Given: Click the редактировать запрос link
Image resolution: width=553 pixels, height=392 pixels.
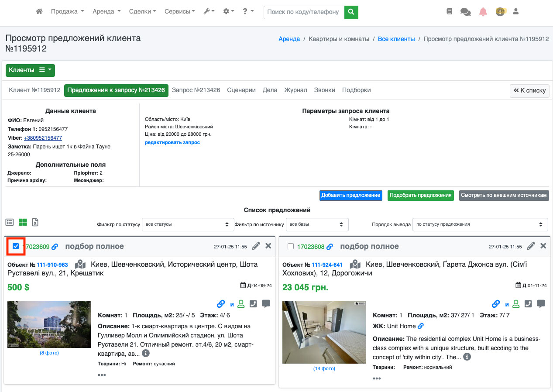Looking at the screenshot, I should tap(172, 142).
